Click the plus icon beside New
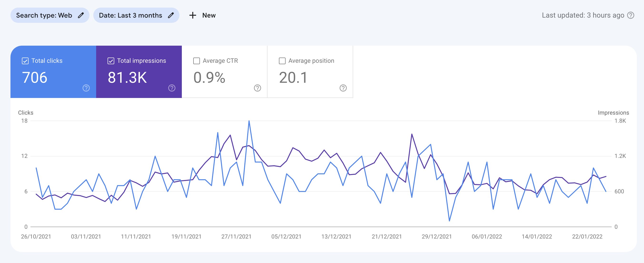 [x=193, y=15]
